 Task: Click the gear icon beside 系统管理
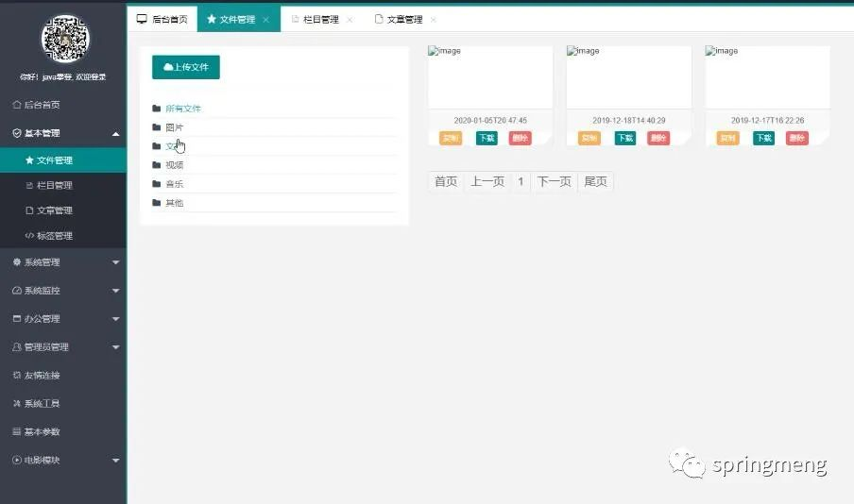(16, 262)
